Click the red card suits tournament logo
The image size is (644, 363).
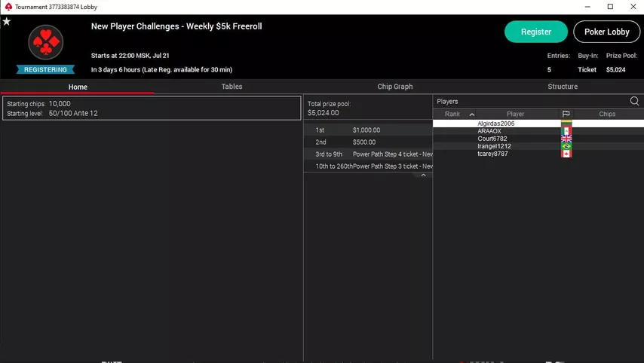coord(46,42)
